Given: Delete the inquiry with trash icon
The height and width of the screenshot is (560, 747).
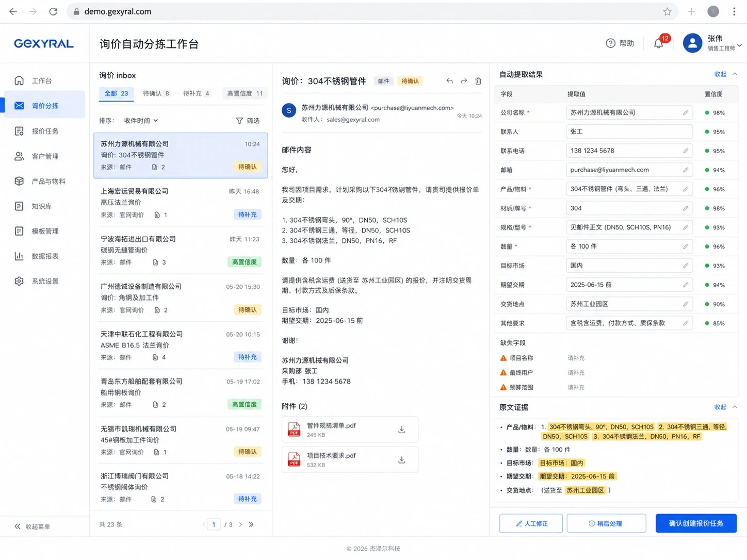Looking at the screenshot, I should coord(478,81).
